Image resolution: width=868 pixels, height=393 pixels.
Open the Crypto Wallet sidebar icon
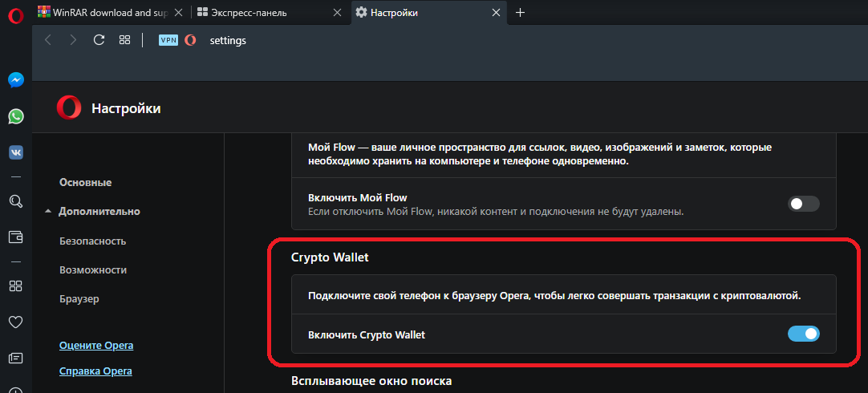[x=15, y=237]
